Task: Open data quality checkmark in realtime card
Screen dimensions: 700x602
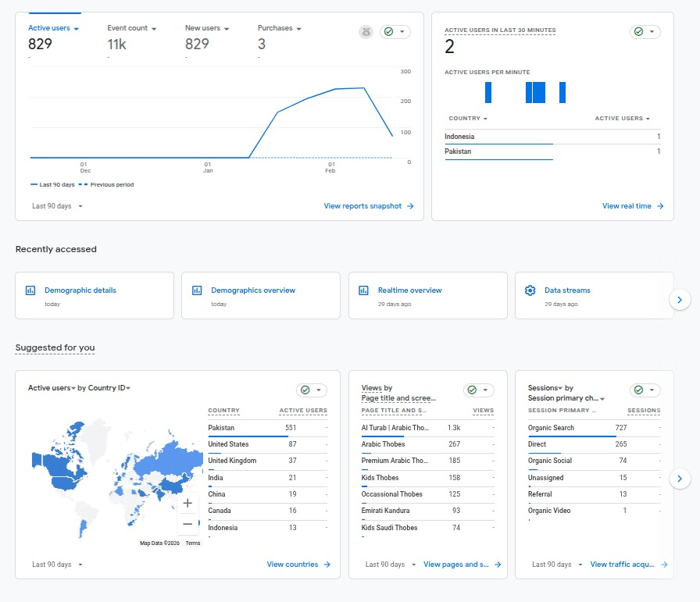Action: point(645,32)
